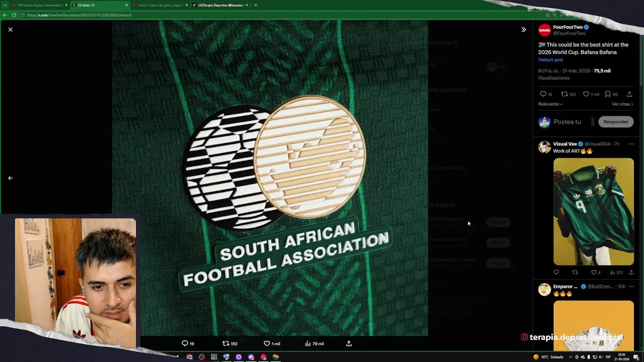This screenshot has height=362, width=644.
Task: Click the Responder button
Action: click(616, 122)
